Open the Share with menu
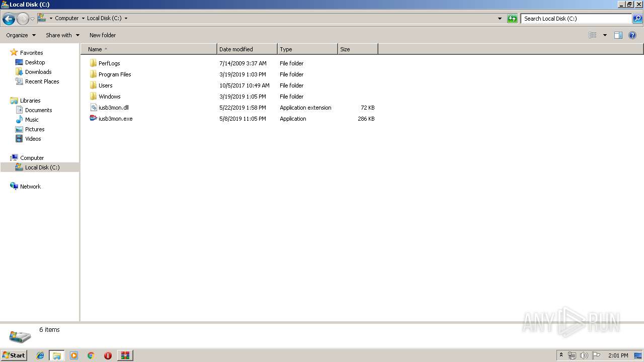This screenshot has width=644, height=362. 62,35
